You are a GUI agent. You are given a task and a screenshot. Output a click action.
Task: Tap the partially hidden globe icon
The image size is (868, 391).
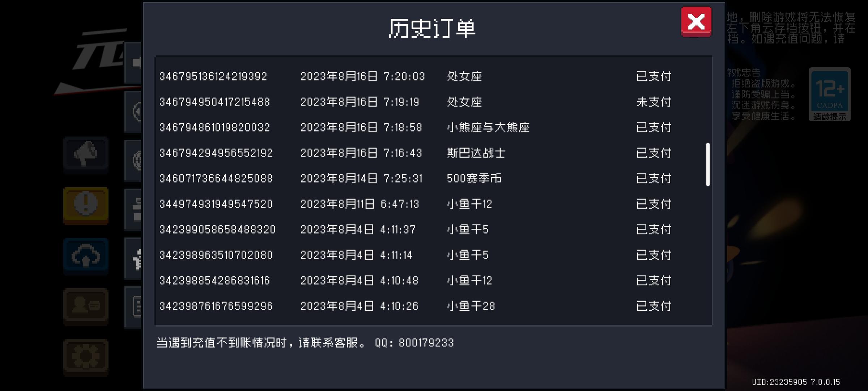tap(137, 160)
